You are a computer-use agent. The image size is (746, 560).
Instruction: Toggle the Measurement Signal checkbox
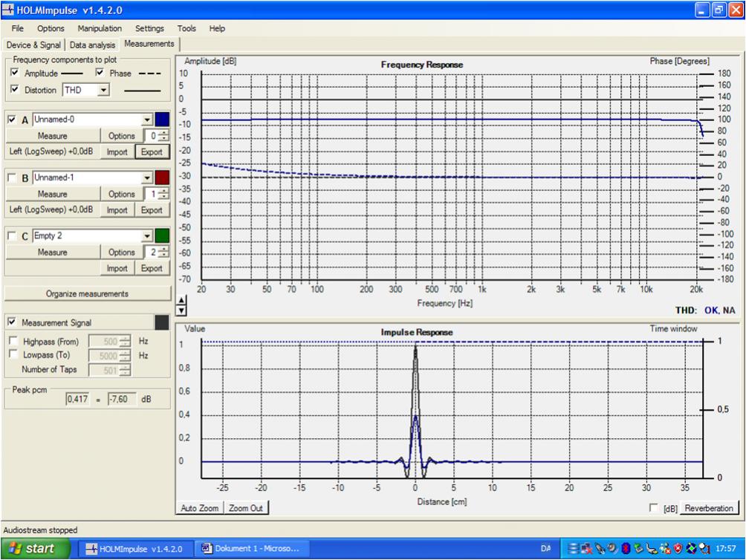(12, 322)
